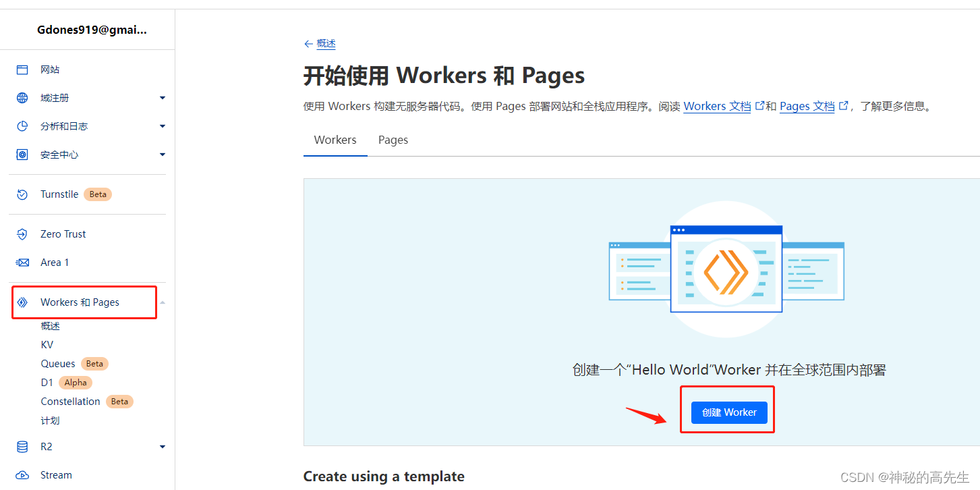Click external-link icon after Pages 文档
The height and width of the screenshot is (490, 980).
pos(843,106)
